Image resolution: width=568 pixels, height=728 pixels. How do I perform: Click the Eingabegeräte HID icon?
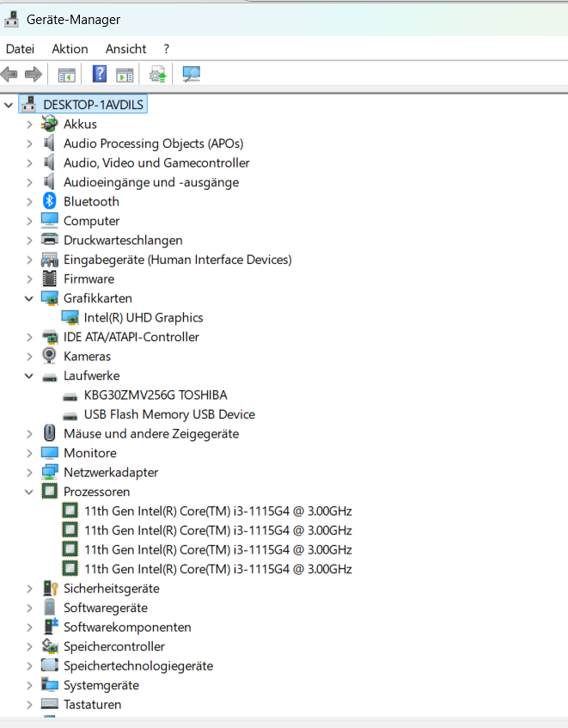point(50,260)
